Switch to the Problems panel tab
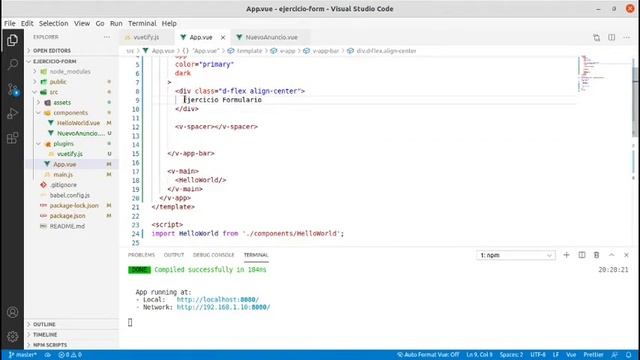 (141, 255)
